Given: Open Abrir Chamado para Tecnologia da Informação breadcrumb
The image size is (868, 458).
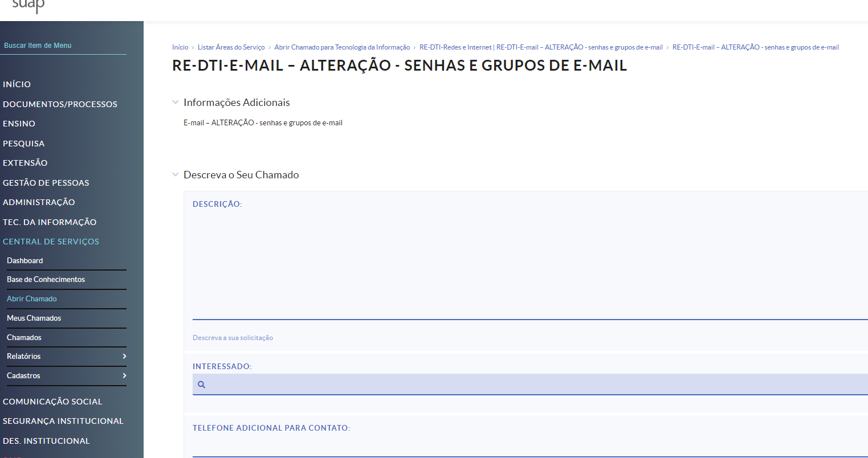Looking at the screenshot, I should (x=342, y=47).
